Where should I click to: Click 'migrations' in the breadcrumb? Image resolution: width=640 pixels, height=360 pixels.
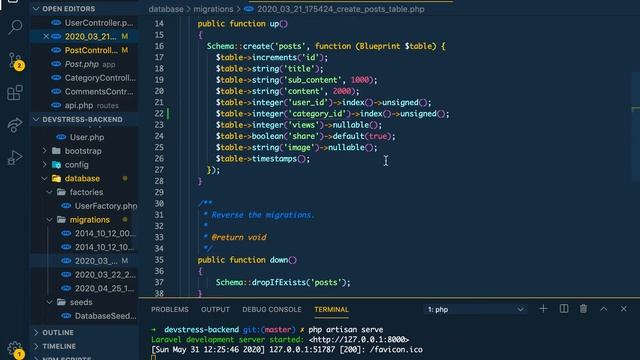(213, 9)
